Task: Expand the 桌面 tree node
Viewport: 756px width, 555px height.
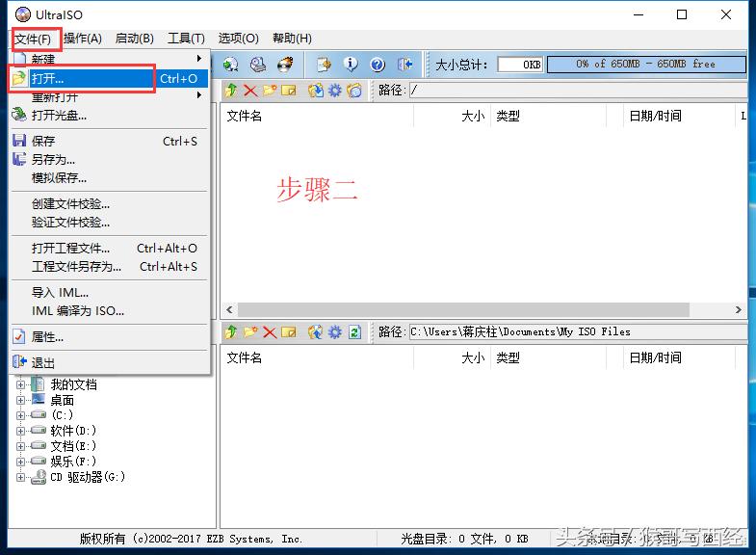Action: tap(21, 400)
